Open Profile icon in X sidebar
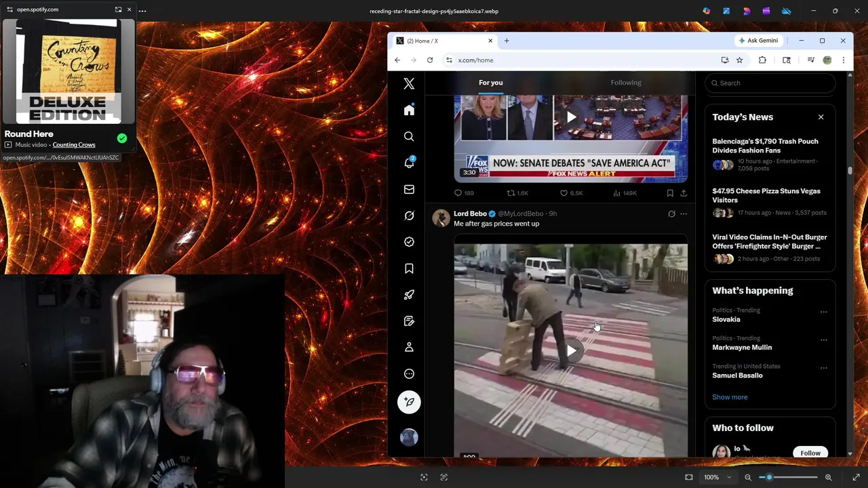868x488 pixels. click(x=409, y=347)
